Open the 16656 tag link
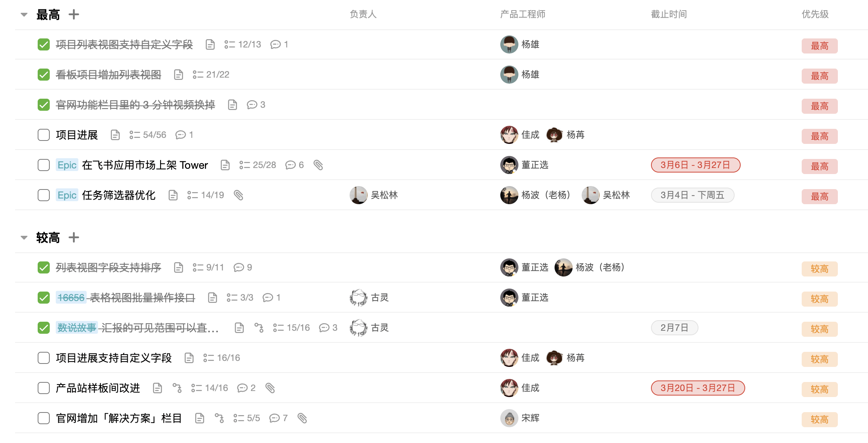Image resolution: width=868 pixels, height=443 pixels. point(71,298)
